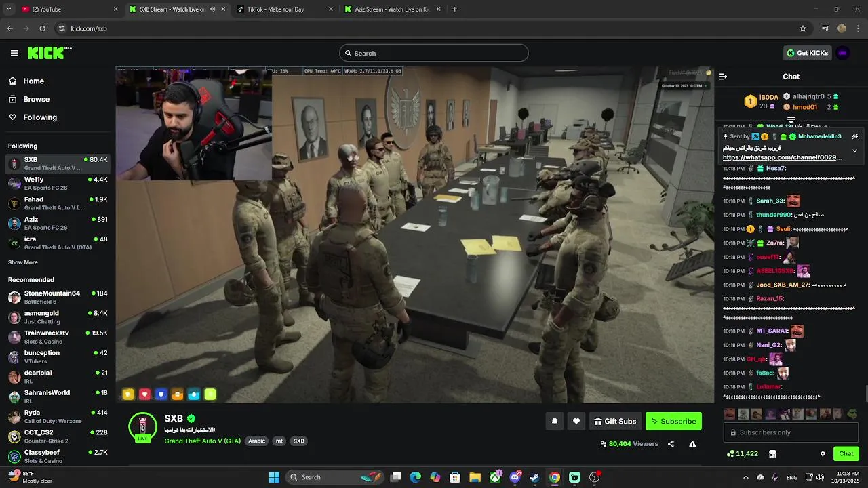This screenshot has width=868, height=488.
Task: Open SXB channel in the Following list
Action: 58,163
